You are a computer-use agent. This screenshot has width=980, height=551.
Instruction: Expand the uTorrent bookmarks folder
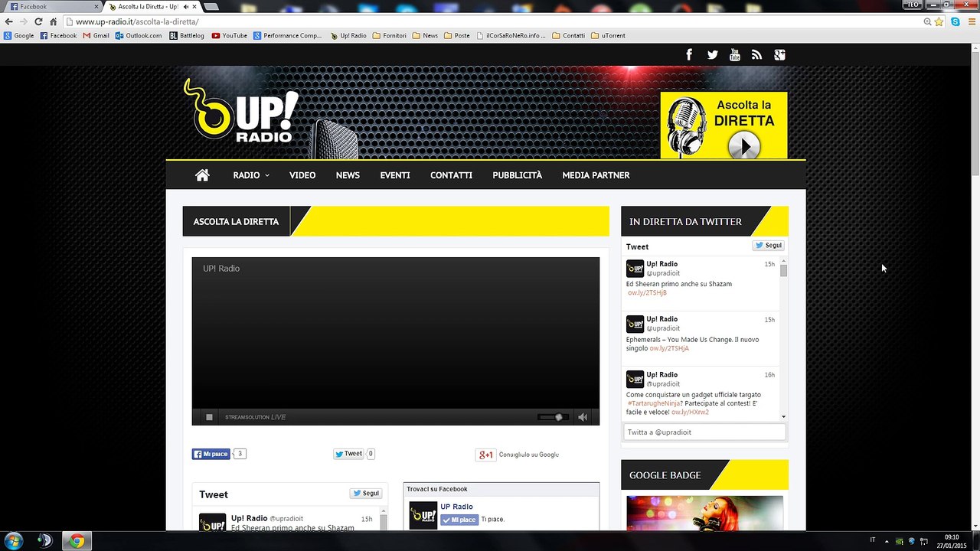pos(608,36)
